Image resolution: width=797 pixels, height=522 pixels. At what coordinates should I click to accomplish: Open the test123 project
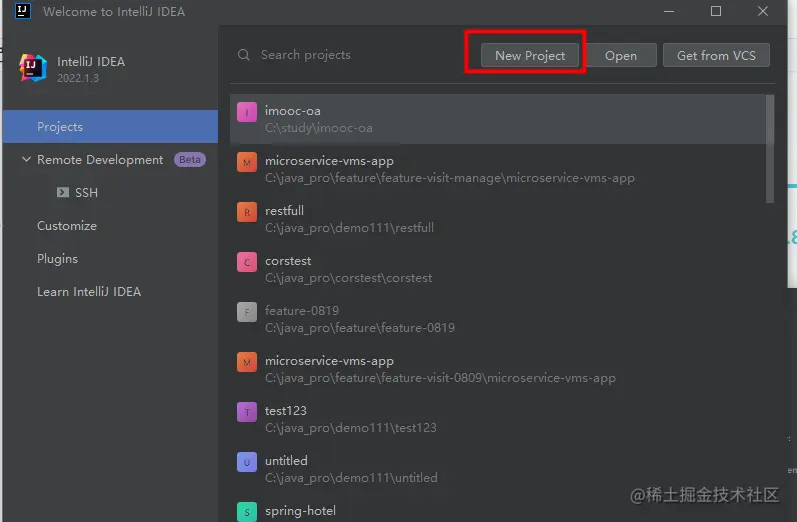[498, 419]
